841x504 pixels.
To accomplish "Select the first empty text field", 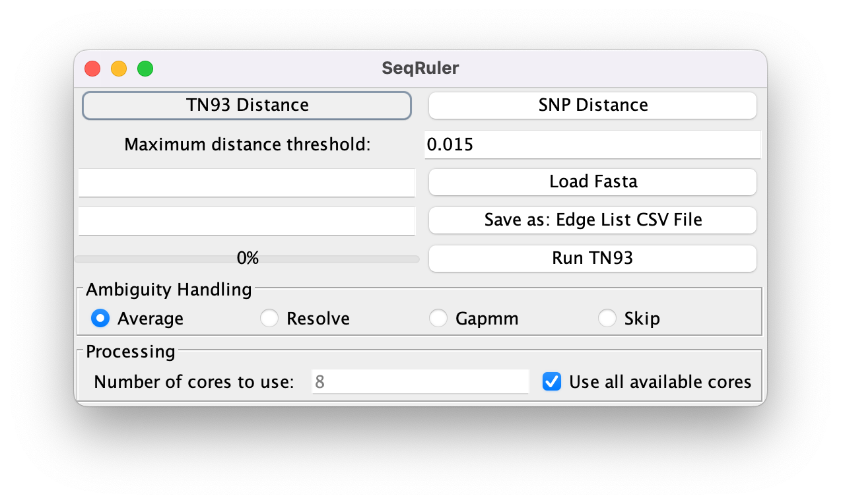I will pos(247,183).
